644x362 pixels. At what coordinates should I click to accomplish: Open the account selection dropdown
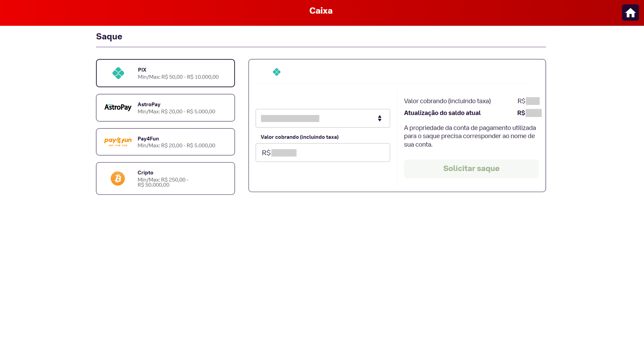point(323,118)
